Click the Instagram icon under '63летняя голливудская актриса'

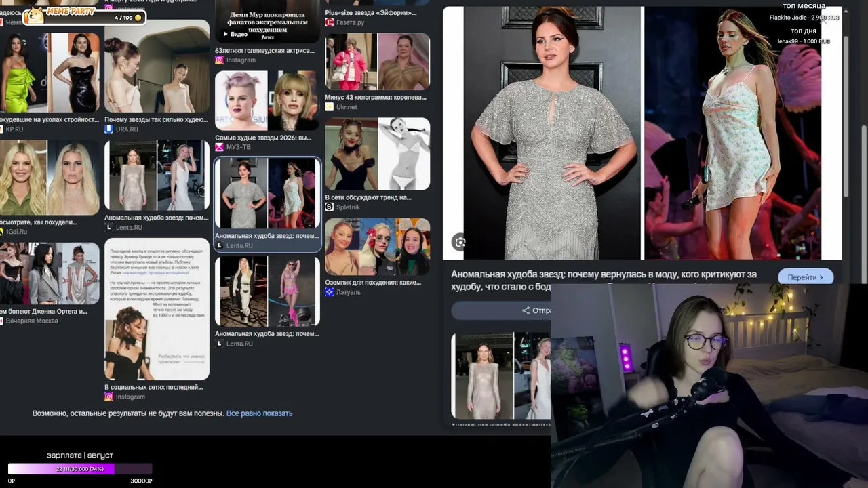219,60
